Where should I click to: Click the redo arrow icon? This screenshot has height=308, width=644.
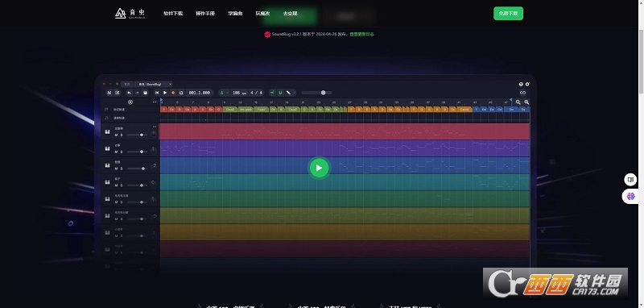click(x=137, y=93)
